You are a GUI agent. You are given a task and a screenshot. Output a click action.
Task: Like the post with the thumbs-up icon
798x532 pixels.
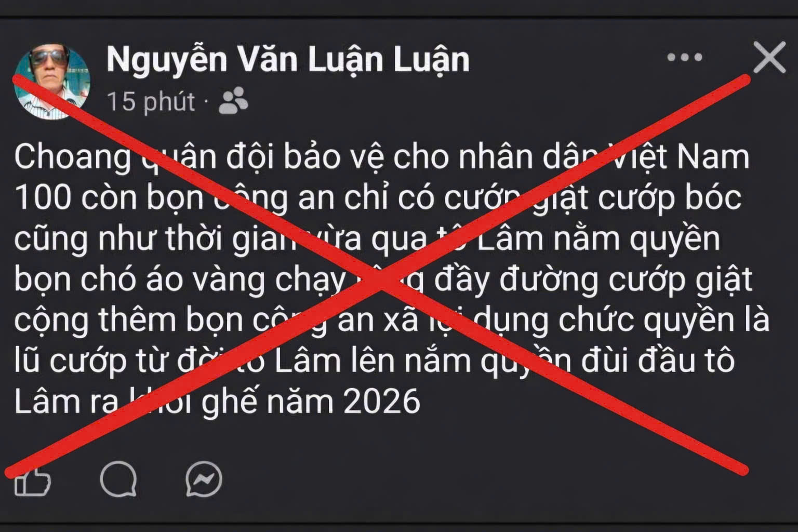[x=33, y=481]
